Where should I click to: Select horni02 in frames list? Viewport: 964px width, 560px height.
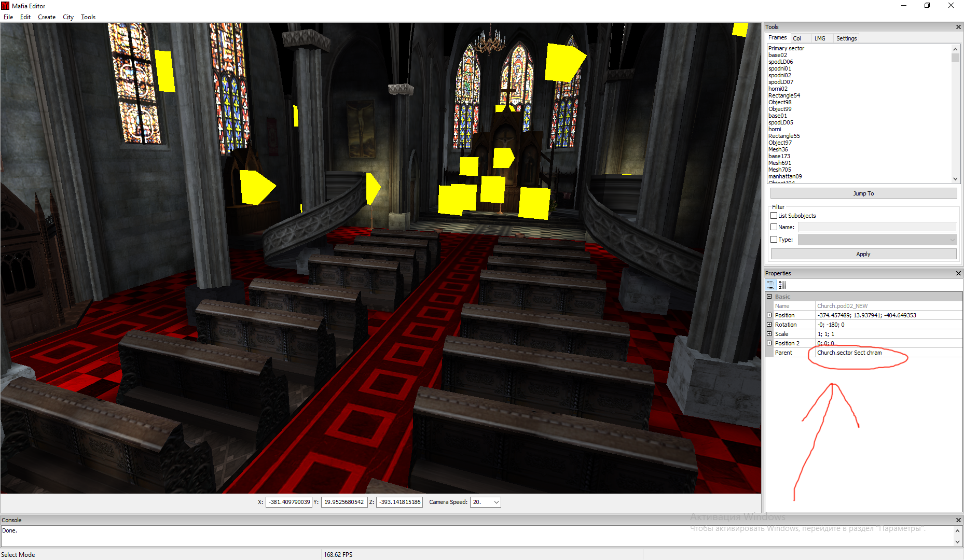click(x=778, y=89)
